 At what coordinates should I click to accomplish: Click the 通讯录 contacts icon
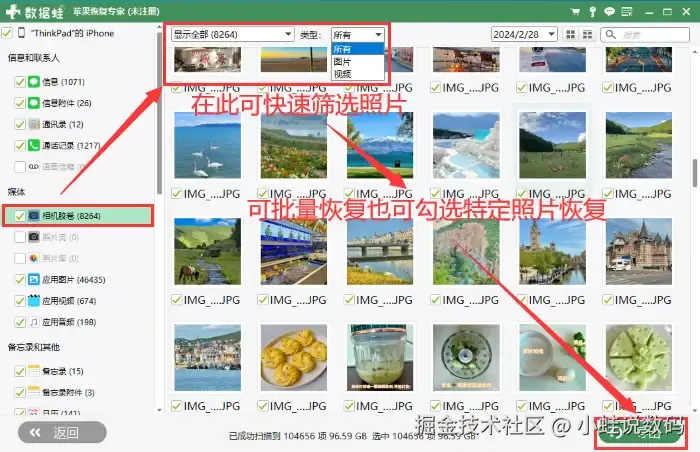tap(34, 124)
